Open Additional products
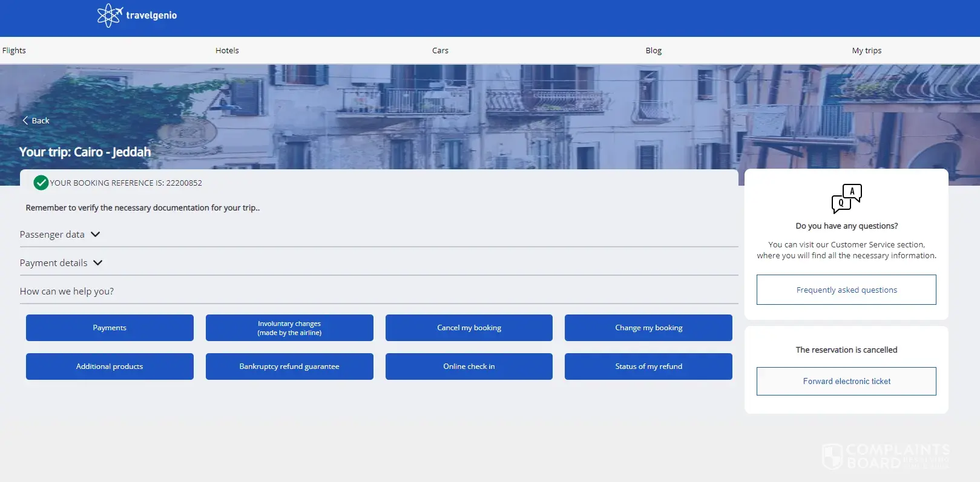This screenshot has width=980, height=482. pyautogui.click(x=110, y=366)
